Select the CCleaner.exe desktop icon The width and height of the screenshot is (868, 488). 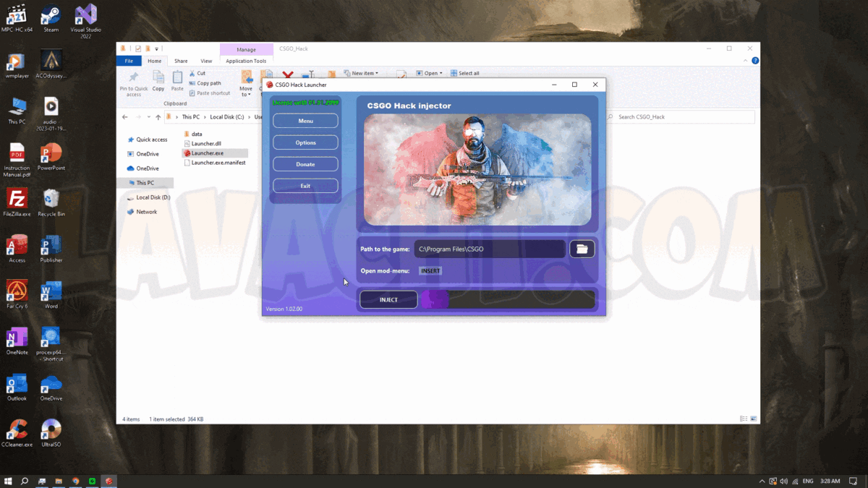(x=17, y=434)
